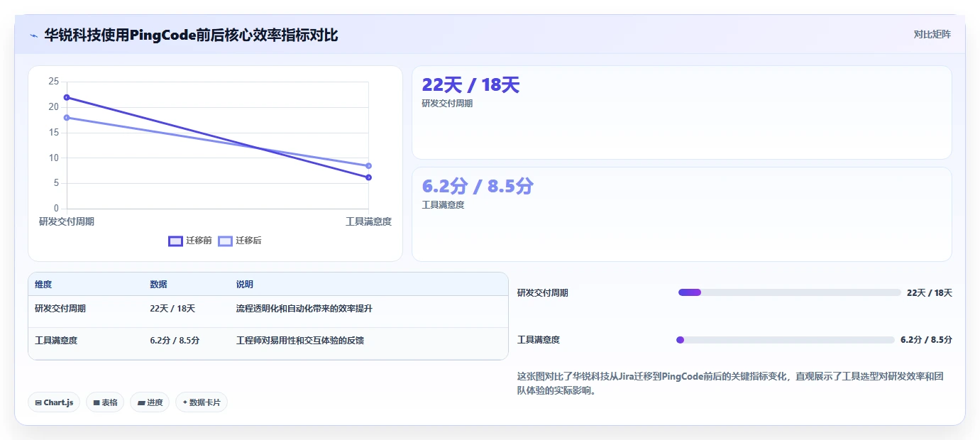Image resolution: width=980 pixels, height=440 pixels.
Task: Click the 表格 tag
Action: (x=105, y=402)
